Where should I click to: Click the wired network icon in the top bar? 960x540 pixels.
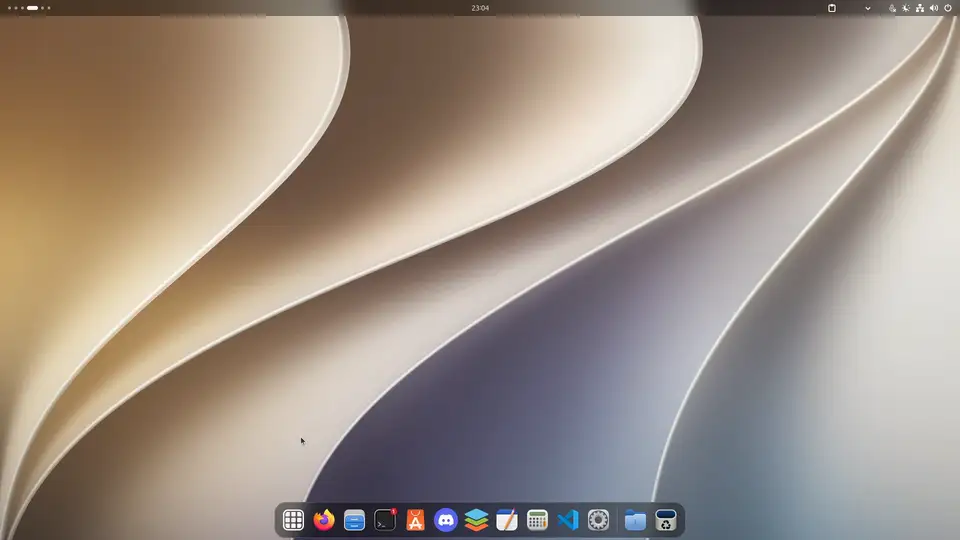point(920,8)
